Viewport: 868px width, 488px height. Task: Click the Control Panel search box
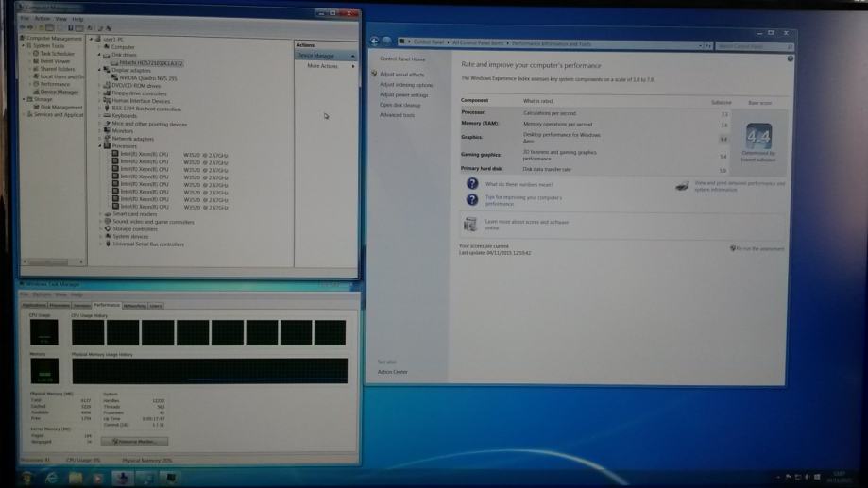754,46
